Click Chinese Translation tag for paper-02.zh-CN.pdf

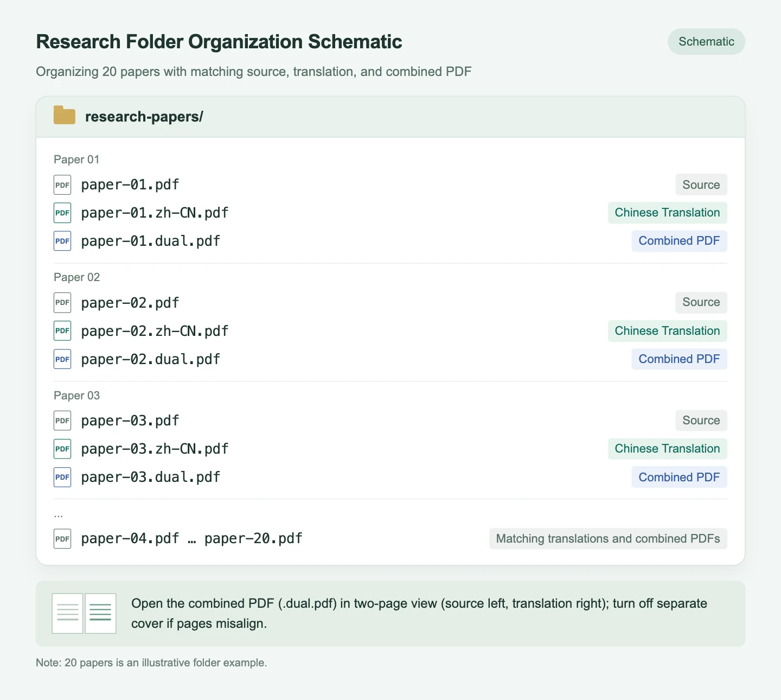[667, 331]
